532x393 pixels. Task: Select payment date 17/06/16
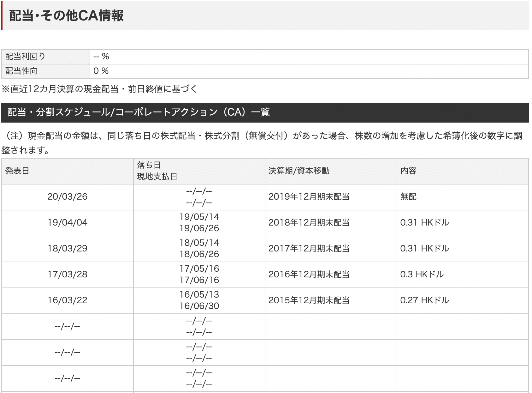point(199,280)
